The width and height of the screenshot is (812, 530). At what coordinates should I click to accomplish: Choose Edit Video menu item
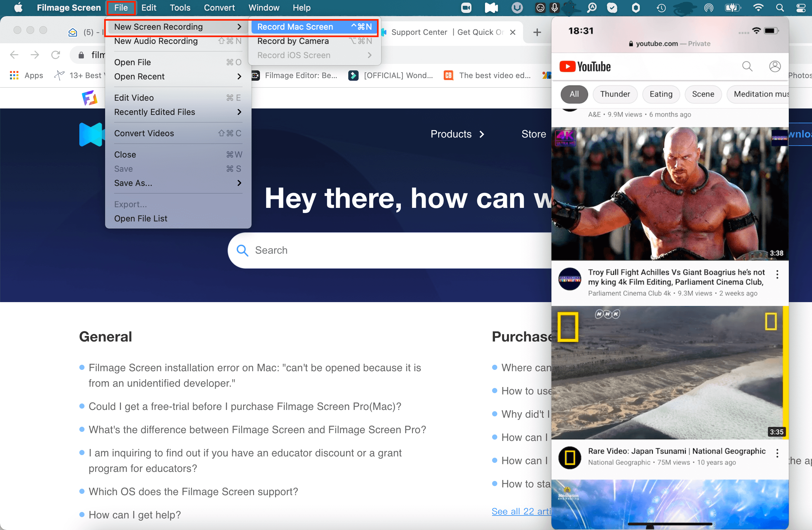point(177,98)
